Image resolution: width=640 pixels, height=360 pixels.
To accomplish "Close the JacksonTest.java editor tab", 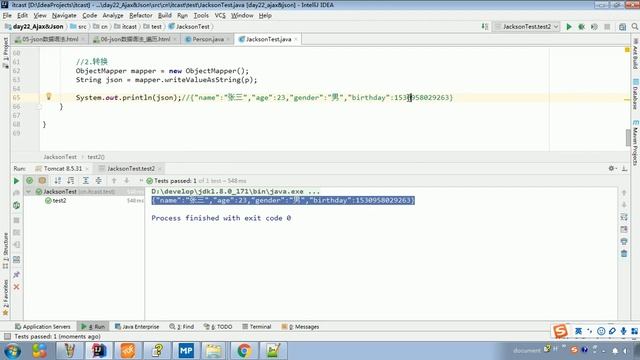I will [x=296, y=39].
